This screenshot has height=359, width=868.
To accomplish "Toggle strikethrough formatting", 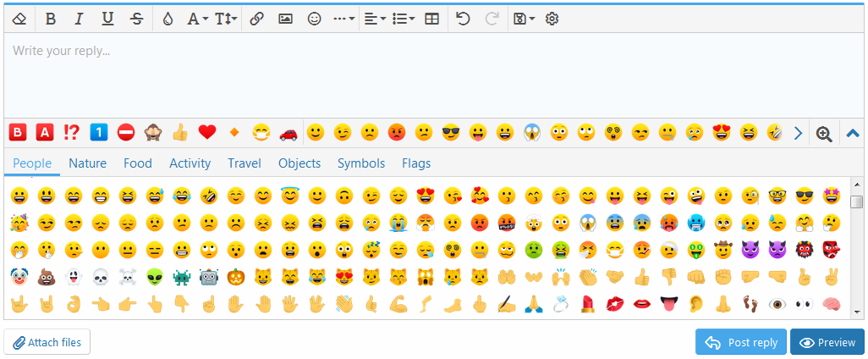I will [136, 18].
